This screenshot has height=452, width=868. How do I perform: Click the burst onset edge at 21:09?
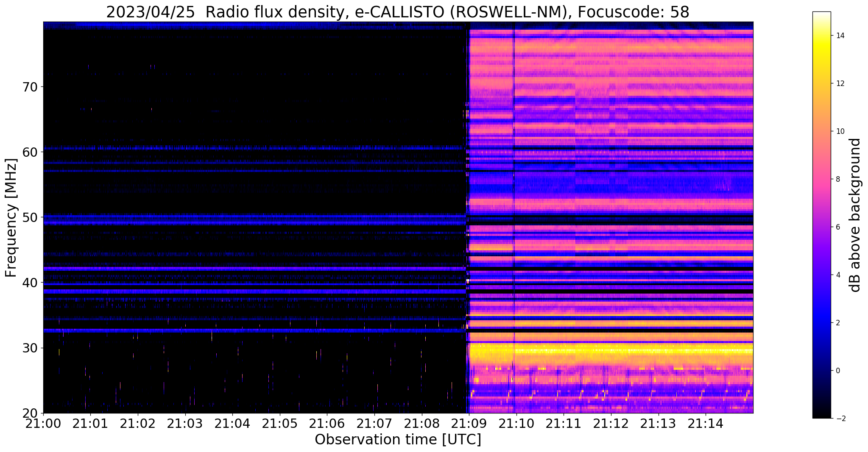[467, 217]
